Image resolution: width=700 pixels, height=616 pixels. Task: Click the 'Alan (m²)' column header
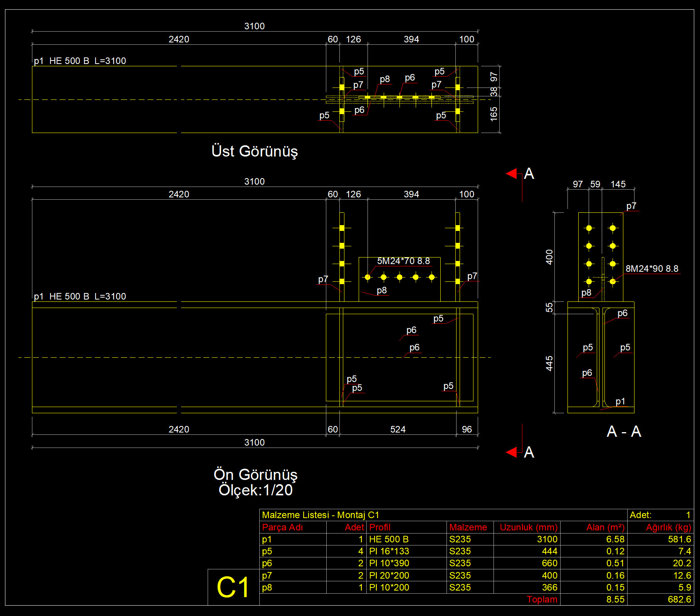[x=605, y=527]
